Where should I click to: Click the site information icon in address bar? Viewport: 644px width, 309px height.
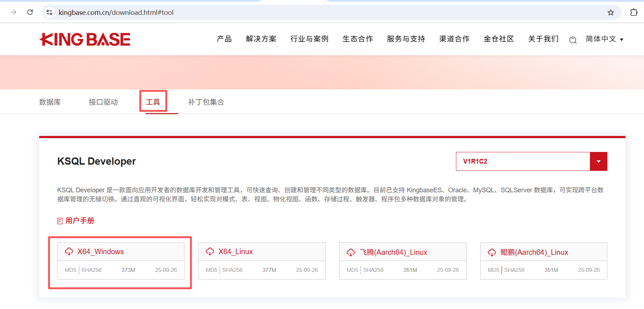tap(50, 12)
